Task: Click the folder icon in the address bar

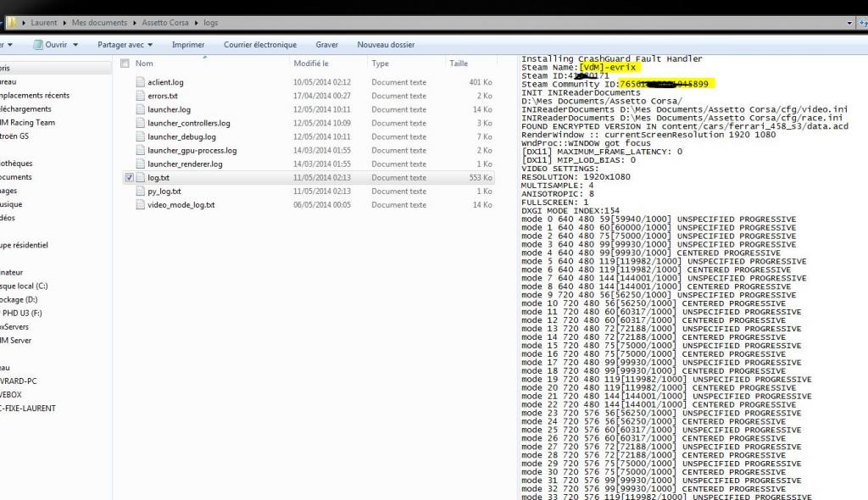Action: pos(11,23)
